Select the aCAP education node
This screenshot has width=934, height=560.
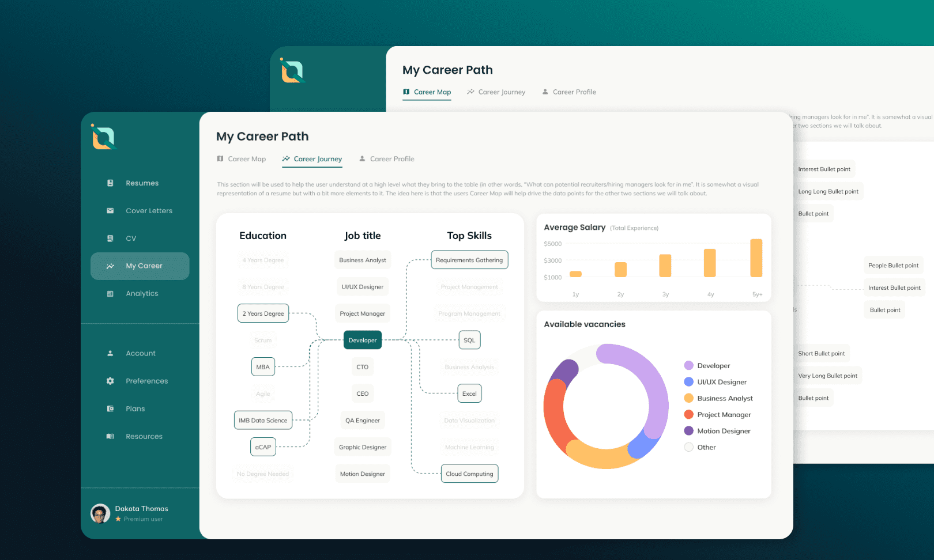click(x=263, y=447)
